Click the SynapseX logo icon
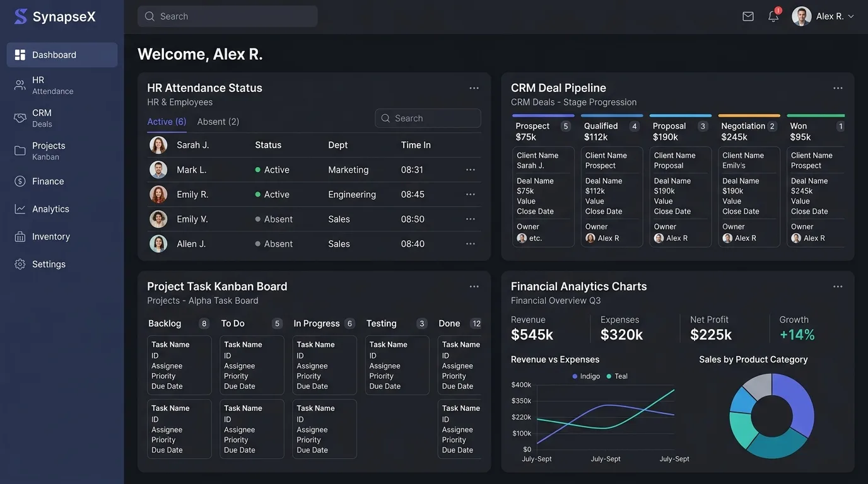The width and height of the screenshot is (868, 484). [x=21, y=16]
